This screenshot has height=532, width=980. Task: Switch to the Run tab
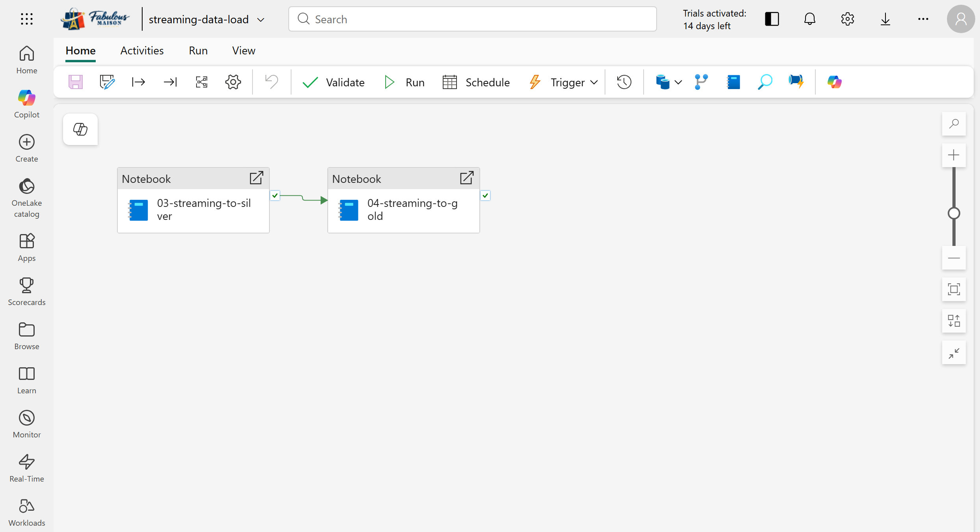tap(198, 50)
